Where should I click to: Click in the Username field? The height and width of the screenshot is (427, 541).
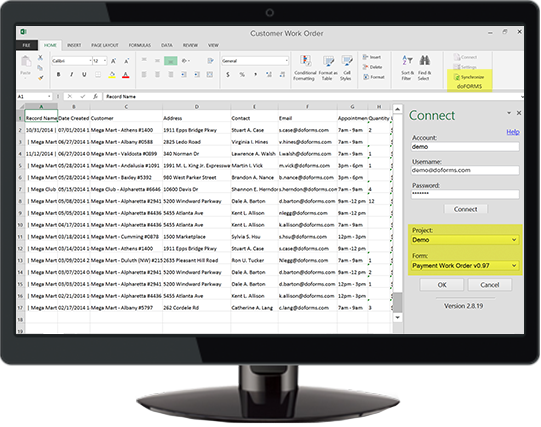(x=465, y=170)
